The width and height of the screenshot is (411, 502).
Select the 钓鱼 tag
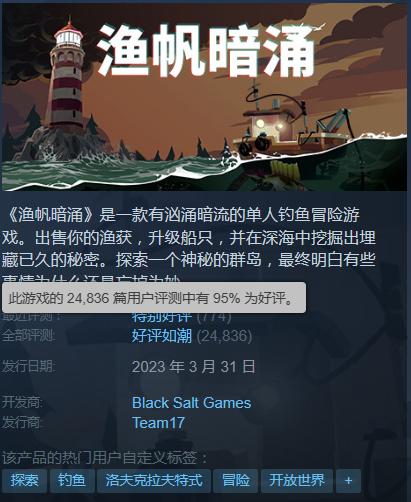[72, 481]
